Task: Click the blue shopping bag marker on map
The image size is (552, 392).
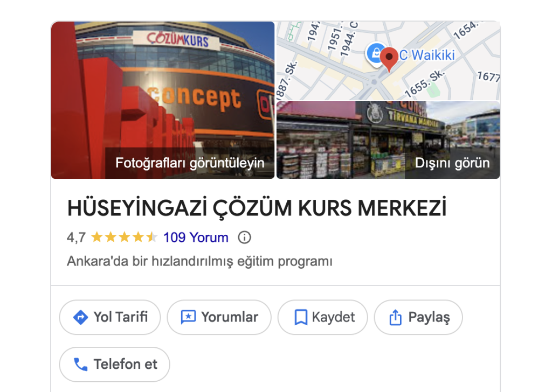Action: (x=375, y=53)
